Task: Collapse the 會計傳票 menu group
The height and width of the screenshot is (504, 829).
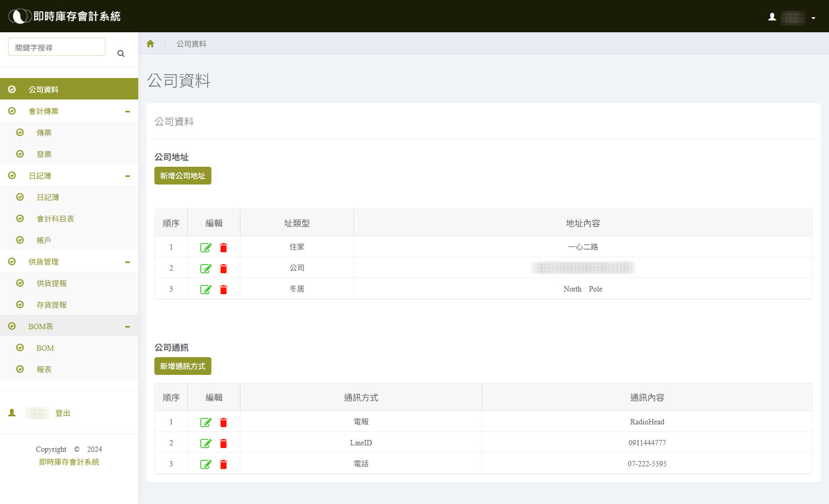Action: tap(127, 111)
